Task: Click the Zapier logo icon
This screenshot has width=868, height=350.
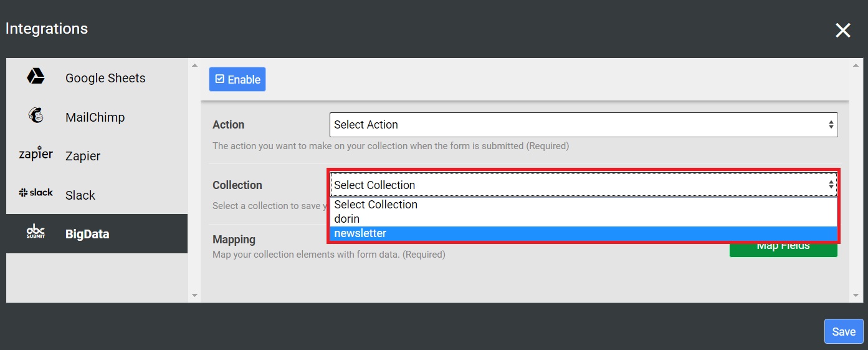Action: pyautogui.click(x=36, y=154)
